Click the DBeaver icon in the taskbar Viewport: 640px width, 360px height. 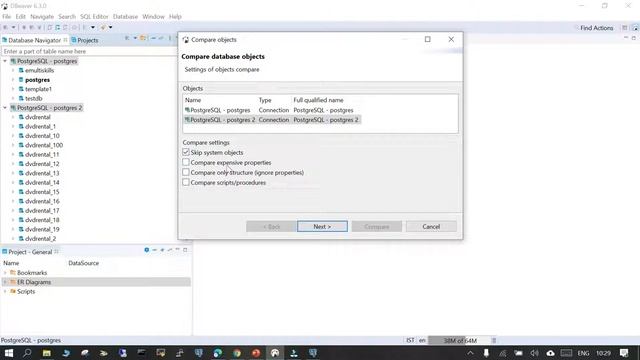coord(275,353)
